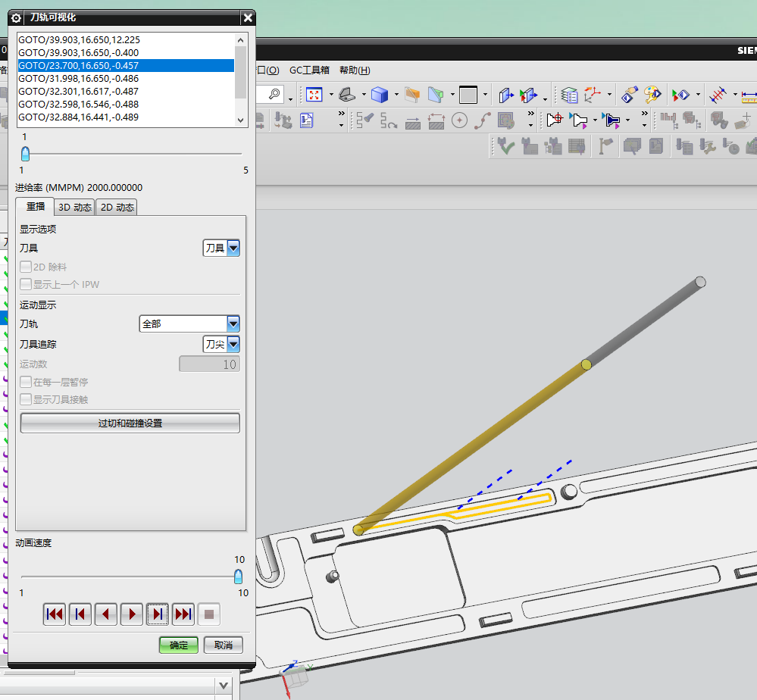Play the tool path in reverse
This screenshot has height=700, width=757.
[106, 614]
